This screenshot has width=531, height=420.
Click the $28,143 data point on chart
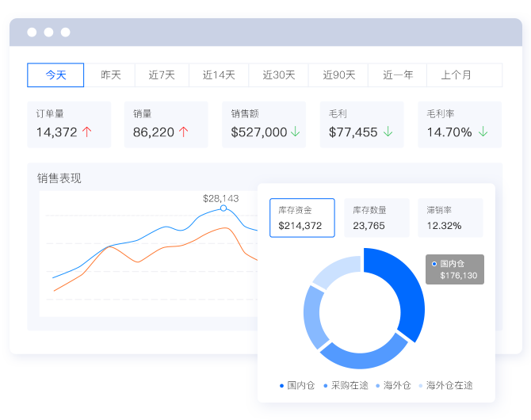click(x=223, y=208)
